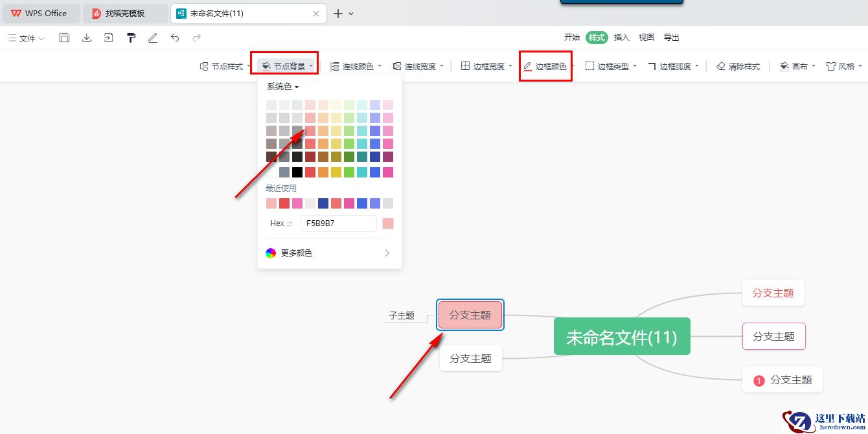Pick the black swatch in color grid
This screenshot has height=434, width=868.
297,172
